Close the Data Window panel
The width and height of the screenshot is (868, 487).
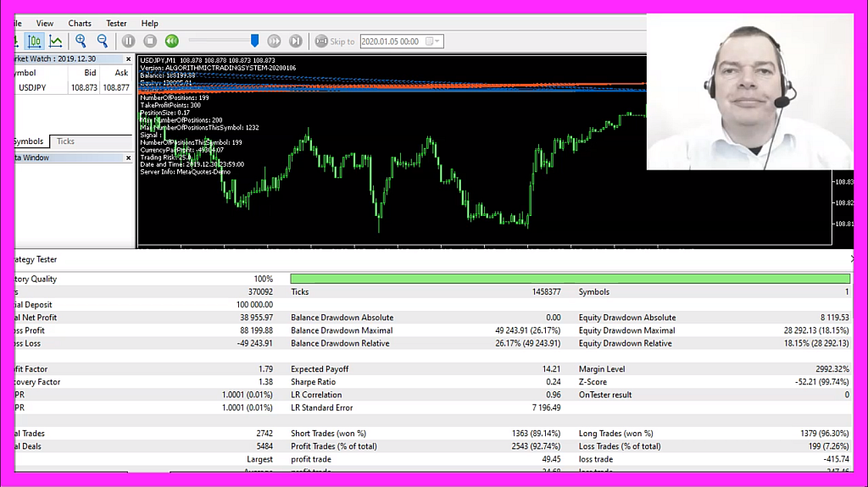[129, 158]
